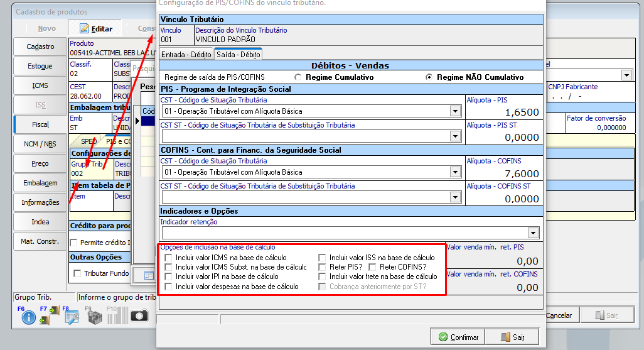Screen dimensions: 644x350
Task: Click the small form icon below Outras Opções
Action: [149, 275]
